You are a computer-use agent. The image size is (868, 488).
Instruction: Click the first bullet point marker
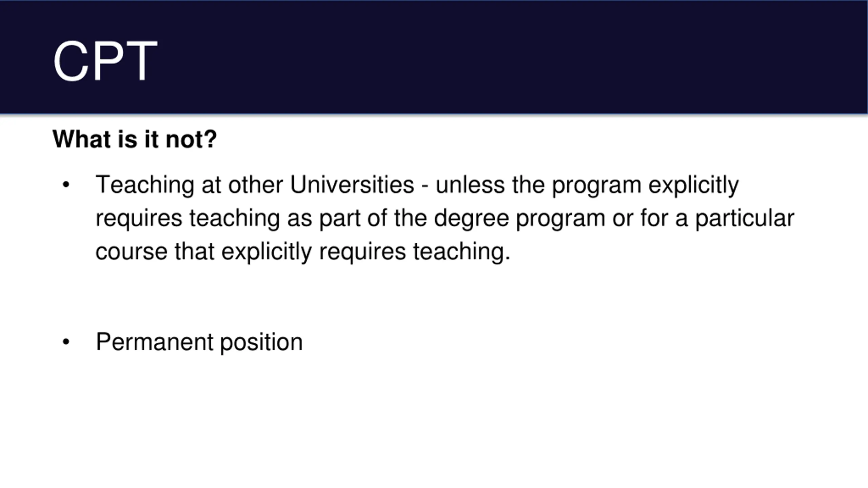coord(66,185)
